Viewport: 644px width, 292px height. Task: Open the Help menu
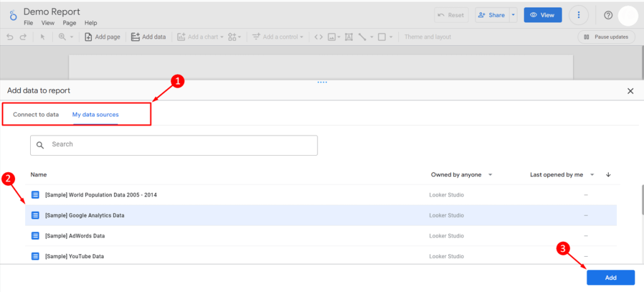point(91,23)
